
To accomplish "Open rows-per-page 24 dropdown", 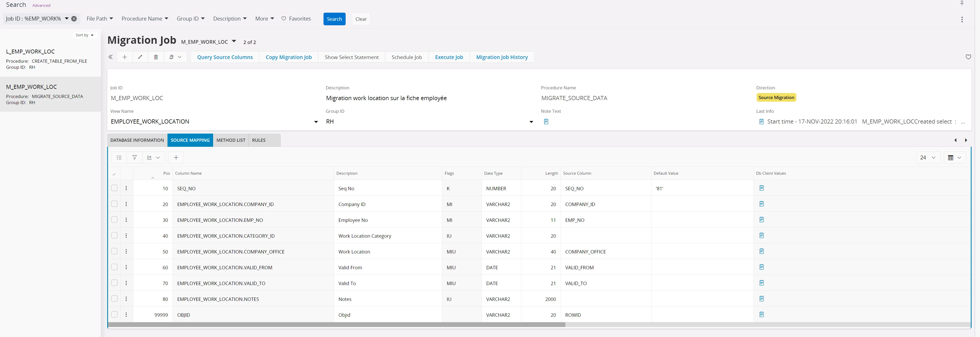I will pos(928,158).
